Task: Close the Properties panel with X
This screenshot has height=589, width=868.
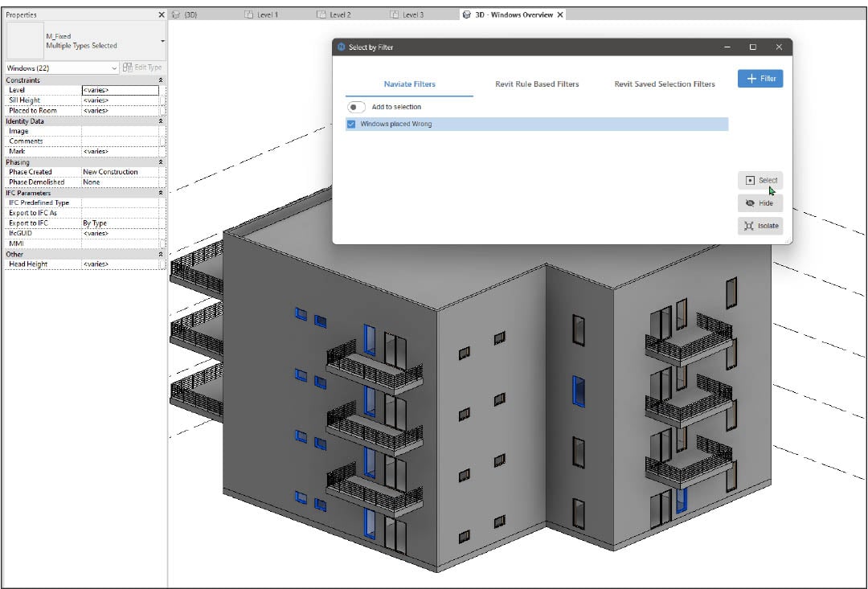Action: coord(162,14)
